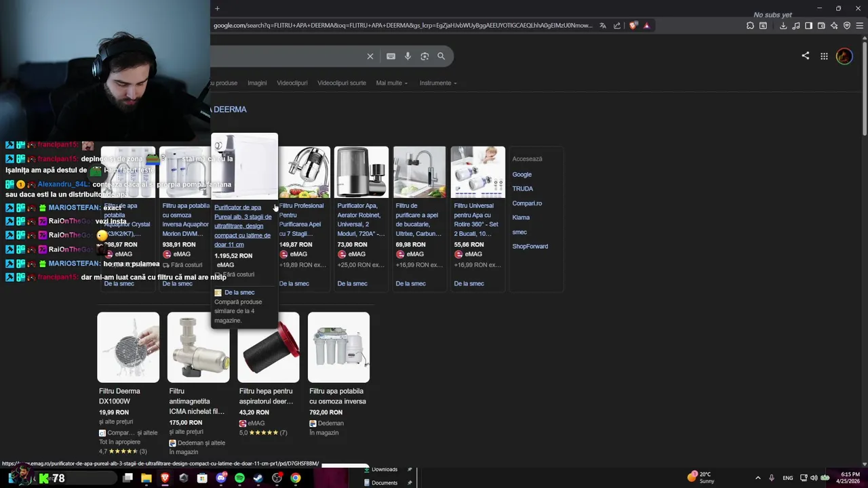The image size is (868, 488).
Task: Open Spotify from the taskbar
Action: click(239, 478)
